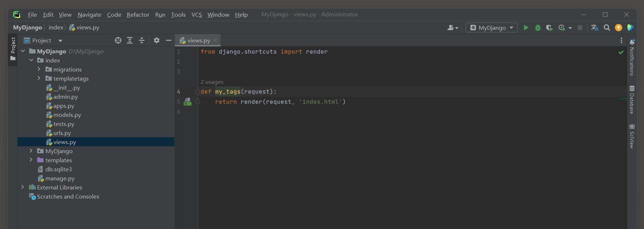Open the VCS menu
The height and width of the screenshot is (229, 644).
tap(197, 15)
